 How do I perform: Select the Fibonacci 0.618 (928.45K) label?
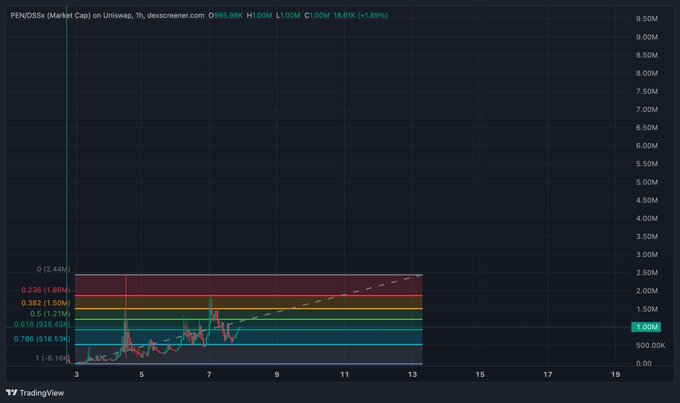point(42,324)
